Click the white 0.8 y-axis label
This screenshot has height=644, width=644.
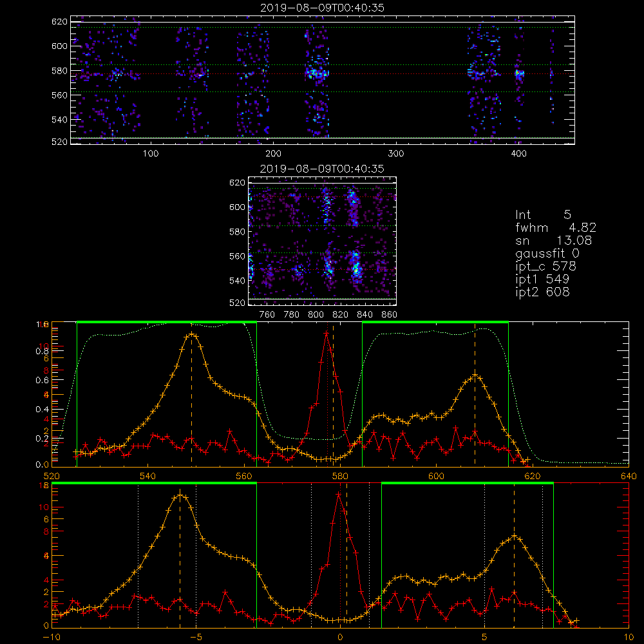tap(42, 351)
